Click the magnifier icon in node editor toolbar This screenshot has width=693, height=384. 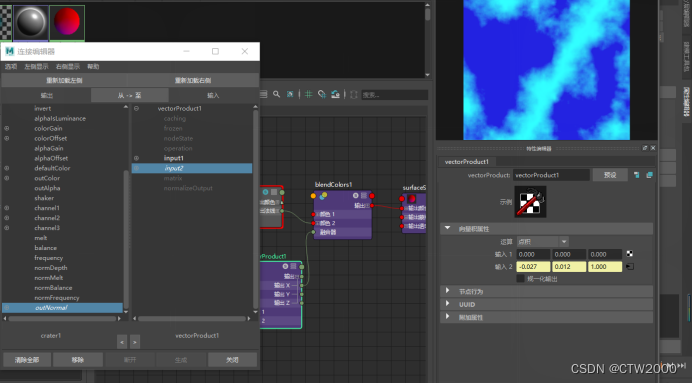coord(276,94)
